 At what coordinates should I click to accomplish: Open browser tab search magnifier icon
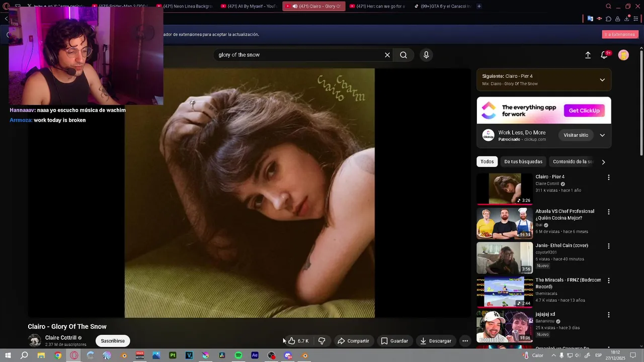[x=608, y=6]
